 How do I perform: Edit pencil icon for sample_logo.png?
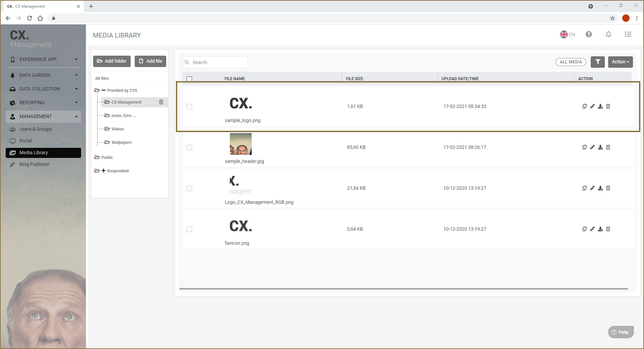click(592, 106)
